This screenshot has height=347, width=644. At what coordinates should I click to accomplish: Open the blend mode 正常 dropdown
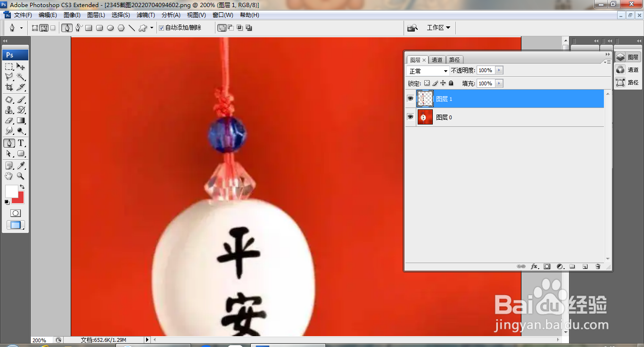[428, 71]
